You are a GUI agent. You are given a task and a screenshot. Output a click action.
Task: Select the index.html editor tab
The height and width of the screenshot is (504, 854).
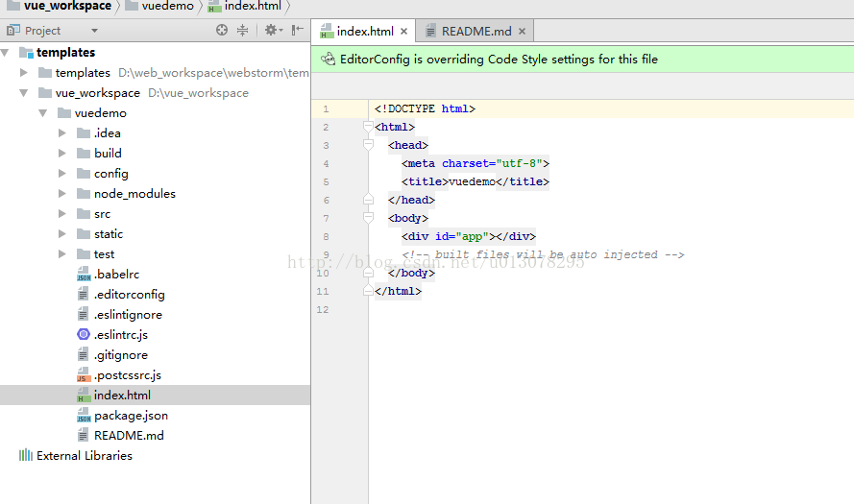pos(364,32)
